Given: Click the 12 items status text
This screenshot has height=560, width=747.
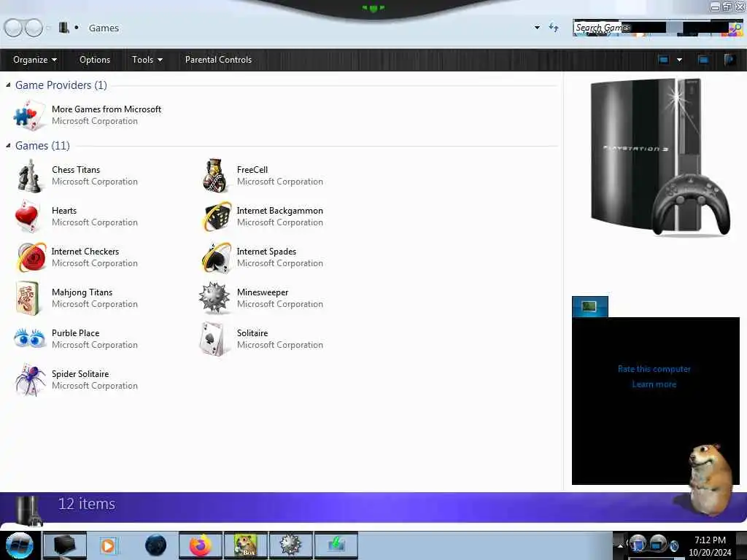Looking at the screenshot, I should [87, 504].
